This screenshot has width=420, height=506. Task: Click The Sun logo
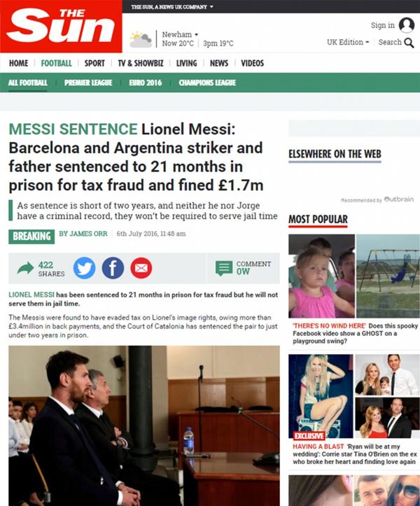tap(61, 26)
